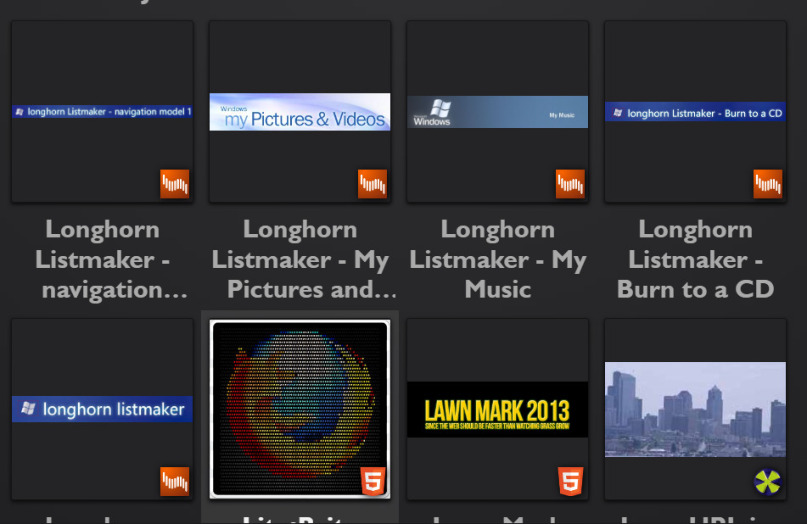Screen dimensions: 807x524
Task: Open the LAWN MARK 2013 thumbnail
Action: [498, 409]
